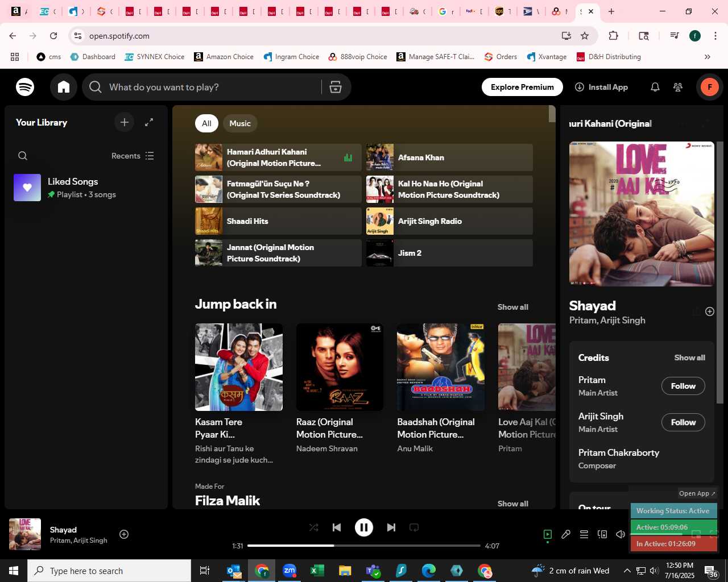
Task: Follow Pritam in Credits
Action: tap(683, 386)
